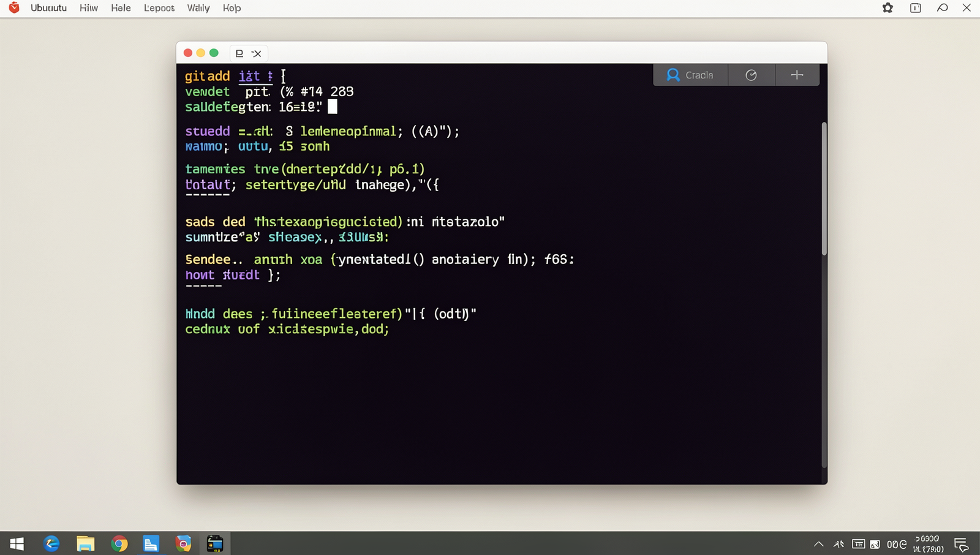The image size is (980, 555).
Task: Click the terminal tab icon
Action: 239,53
